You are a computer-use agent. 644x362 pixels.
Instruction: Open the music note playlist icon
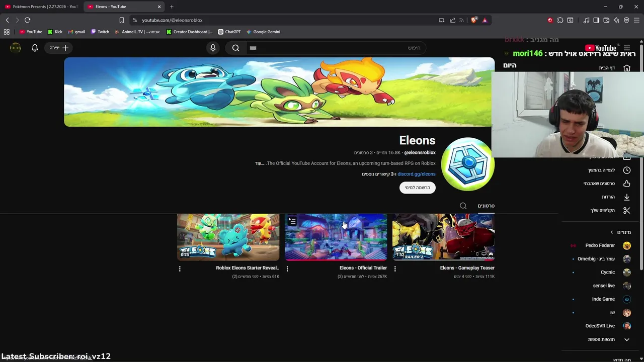(586, 20)
